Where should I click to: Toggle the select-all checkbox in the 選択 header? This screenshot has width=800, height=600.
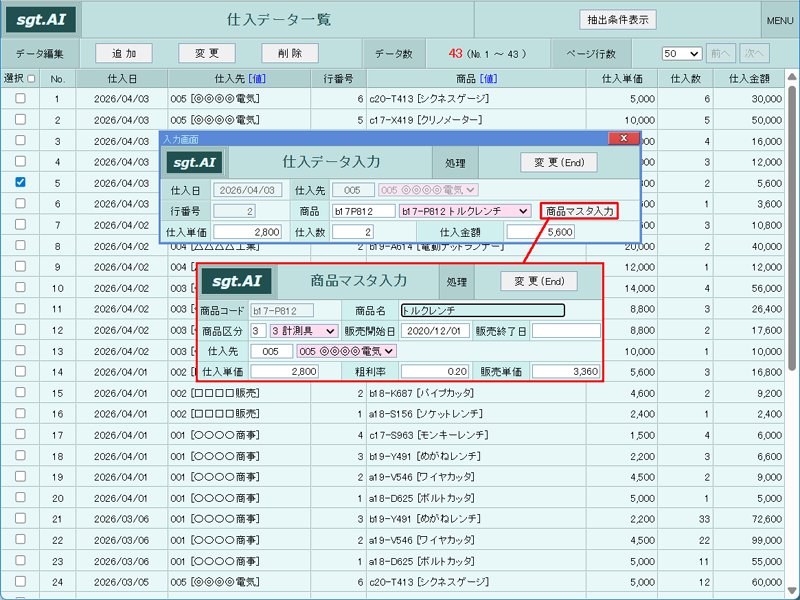[x=32, y=79]
